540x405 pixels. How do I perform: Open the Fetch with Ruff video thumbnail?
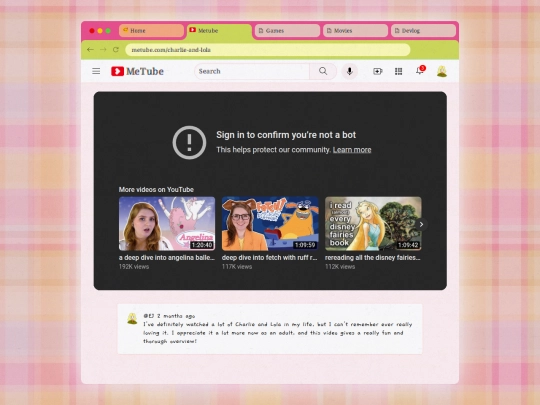(270, 224)
